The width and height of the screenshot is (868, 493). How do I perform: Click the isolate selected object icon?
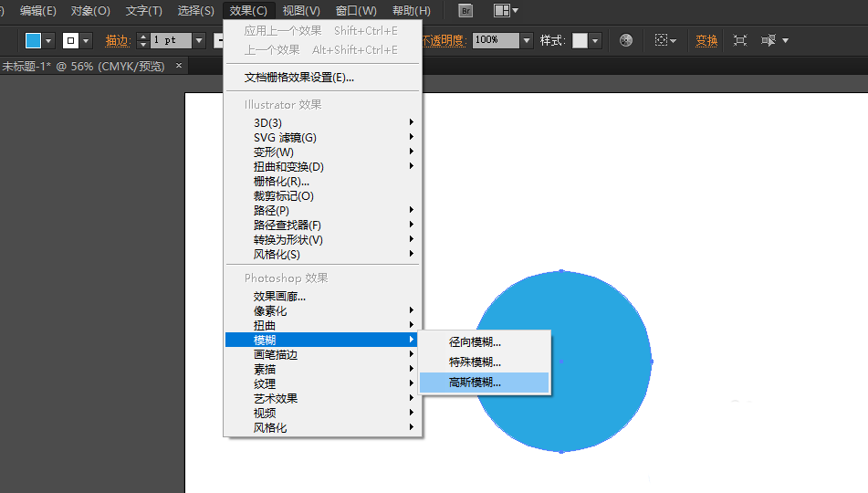(x=739, y=40)
